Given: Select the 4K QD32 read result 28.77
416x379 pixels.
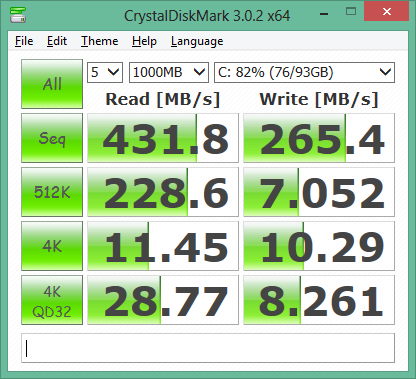Looking at the screenshot, I should (x=163, y=300).
